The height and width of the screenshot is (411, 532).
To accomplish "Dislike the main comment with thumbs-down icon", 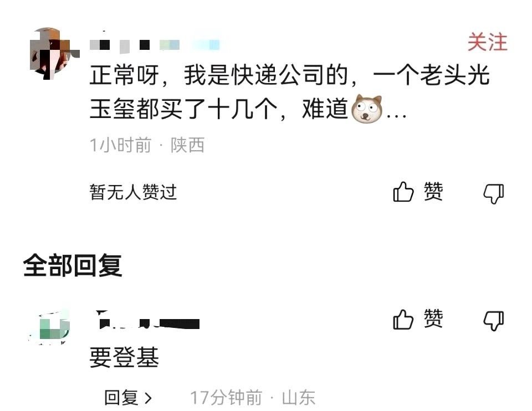I will (x=494, y=193).
